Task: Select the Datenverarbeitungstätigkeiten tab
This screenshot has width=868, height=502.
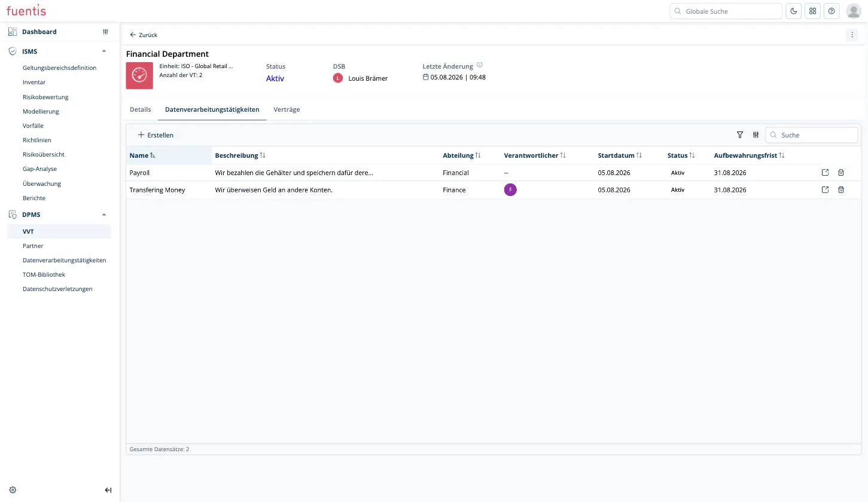Action: click(x=212, y=110)
